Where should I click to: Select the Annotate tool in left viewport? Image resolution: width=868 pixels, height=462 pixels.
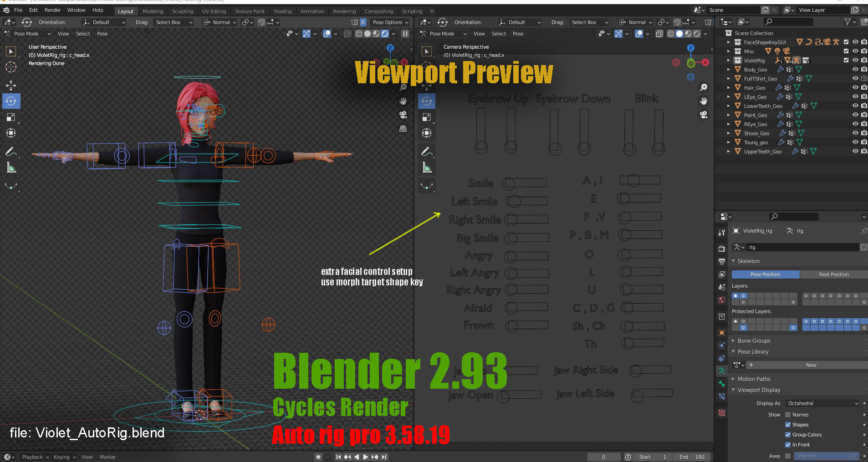click(x=11, y=152)
